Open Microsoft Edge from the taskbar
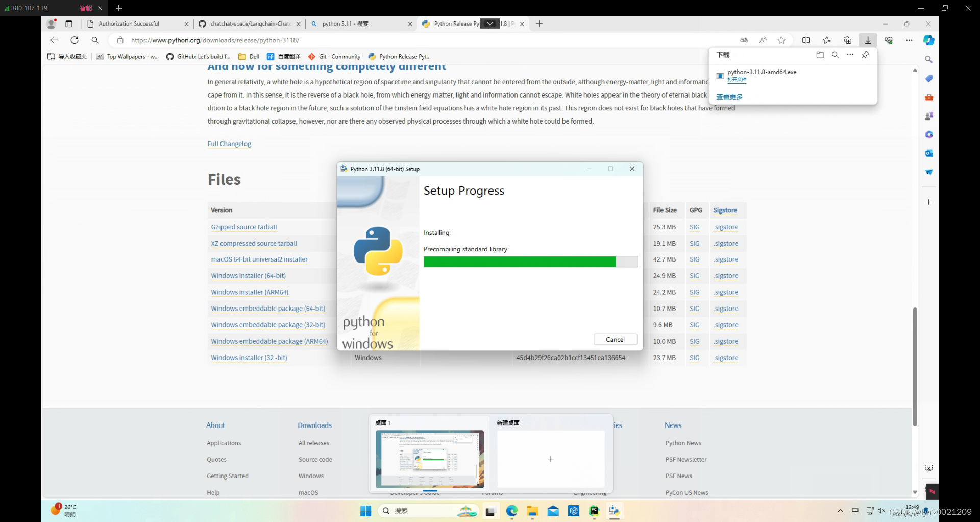 (x=512, y=511)
